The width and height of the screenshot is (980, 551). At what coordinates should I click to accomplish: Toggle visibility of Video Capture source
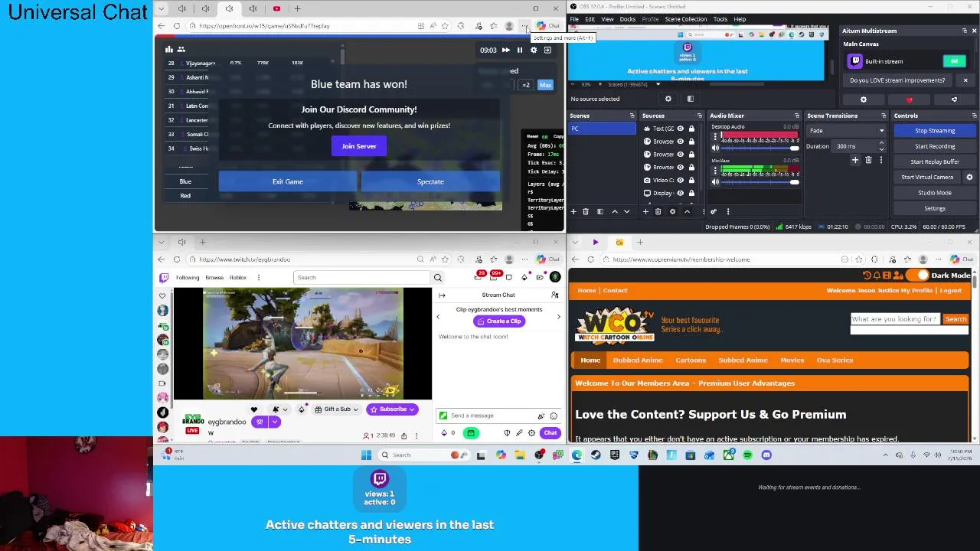pos(680,180)
